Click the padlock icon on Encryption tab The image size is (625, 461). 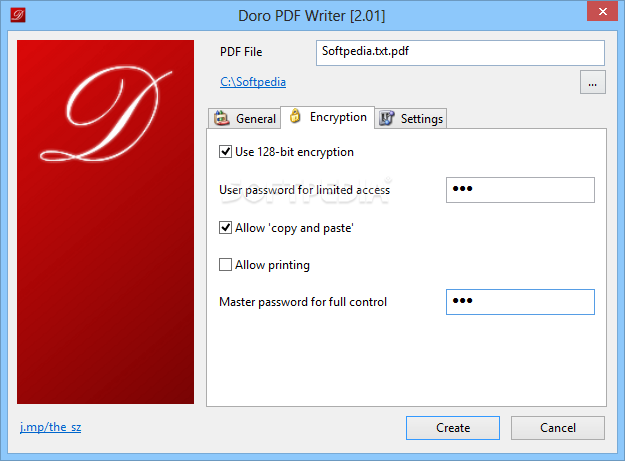[295, 116]
